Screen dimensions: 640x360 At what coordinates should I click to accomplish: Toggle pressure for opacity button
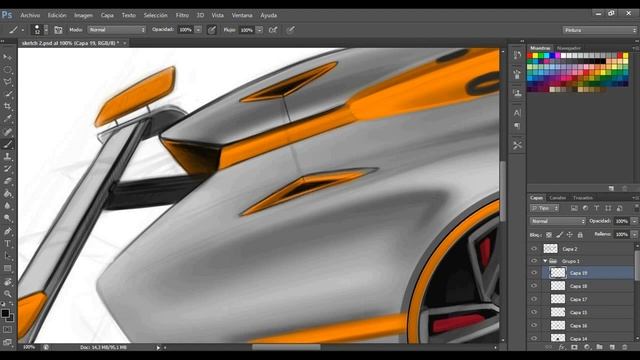(x=211, y=30)
